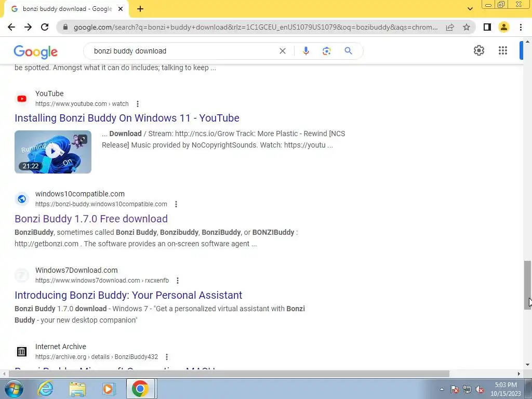
Task: Open Introducing Bonzi Buddy: Your Personal Assistant link
Action: 128,295
